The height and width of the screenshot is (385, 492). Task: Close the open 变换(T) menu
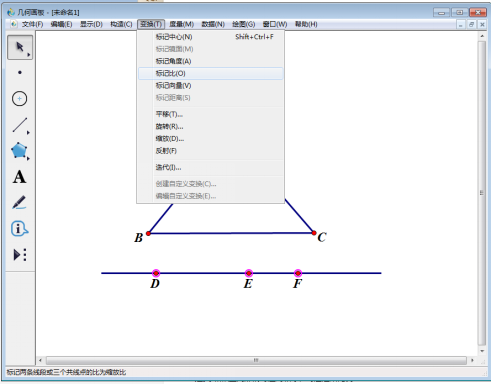click(151, 24)
